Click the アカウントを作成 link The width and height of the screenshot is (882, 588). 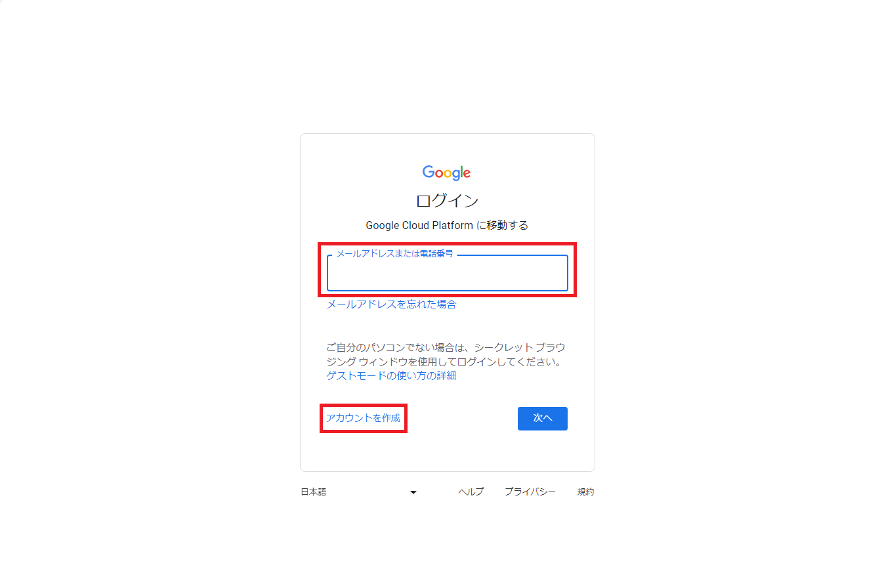pos(363,418)
